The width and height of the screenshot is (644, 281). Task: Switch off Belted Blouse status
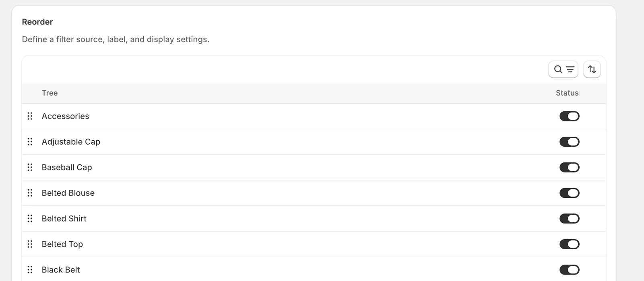point(569,193)
